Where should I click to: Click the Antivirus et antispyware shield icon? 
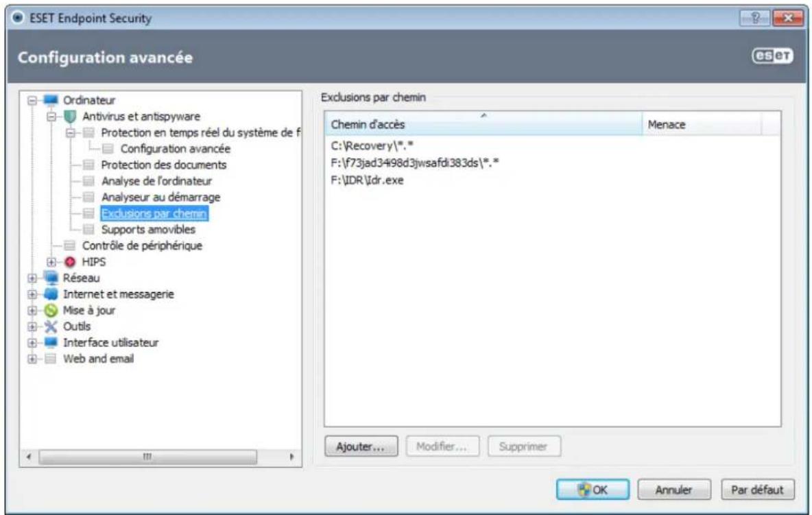[70, 117]
